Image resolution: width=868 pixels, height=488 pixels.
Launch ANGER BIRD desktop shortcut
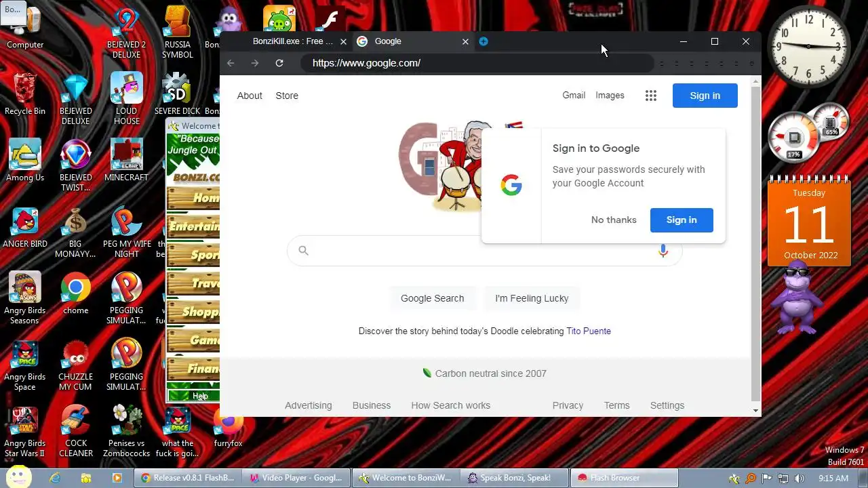(25, 227)
